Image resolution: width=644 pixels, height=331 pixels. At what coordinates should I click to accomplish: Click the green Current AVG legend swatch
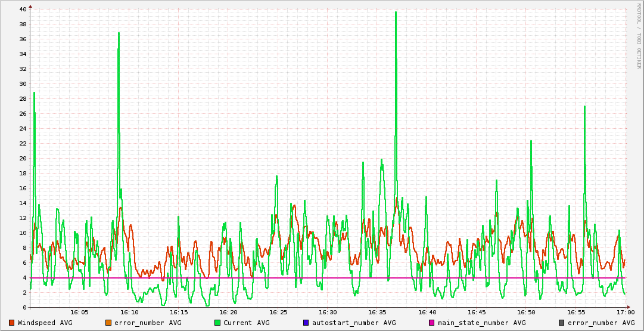(217, 323)
